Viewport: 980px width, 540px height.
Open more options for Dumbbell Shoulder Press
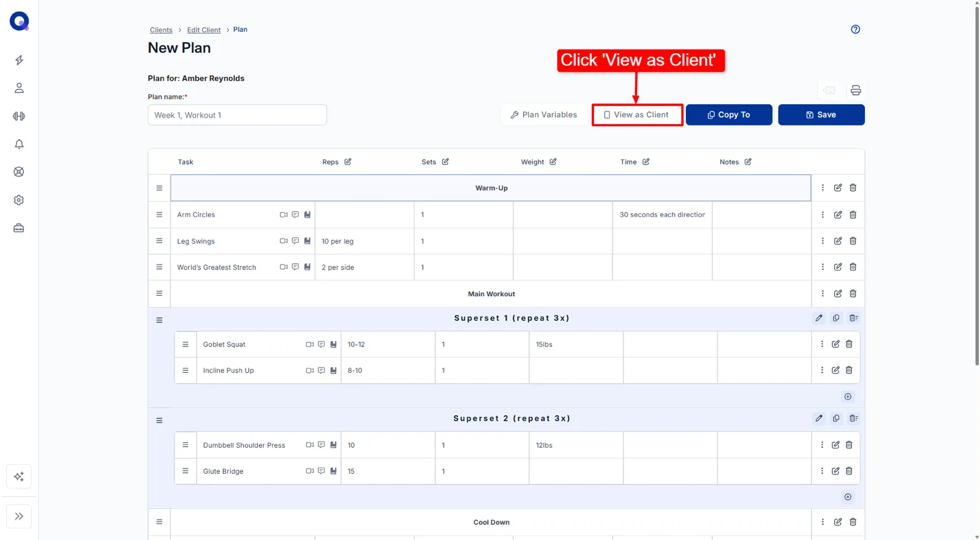tap(822, 445)
